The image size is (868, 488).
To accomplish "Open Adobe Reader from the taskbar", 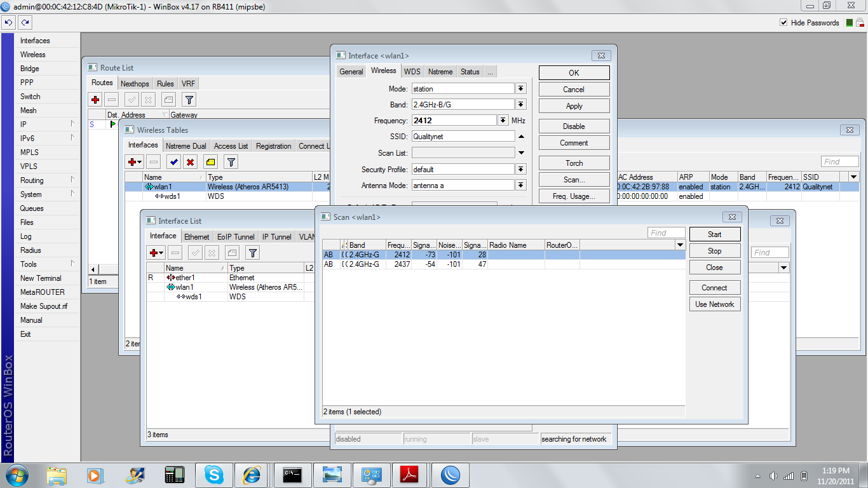I will pyautogui.click(x=411, y=475).
